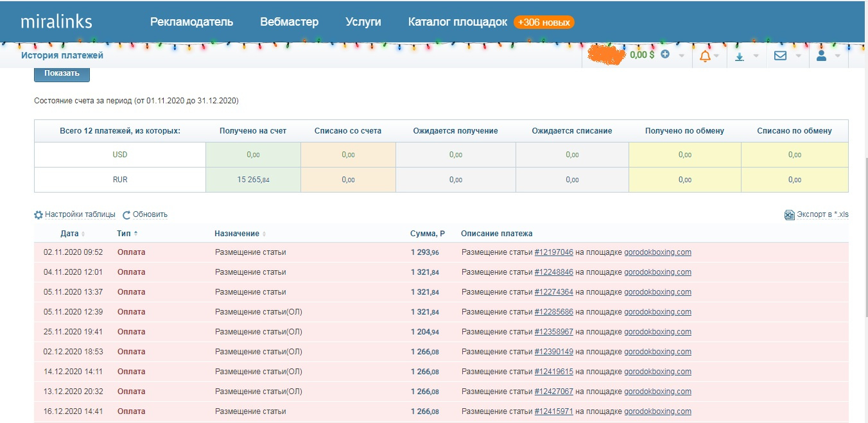The image size is (868, 423).
Task: Sort table by Дата column
Action: (73, 234)
